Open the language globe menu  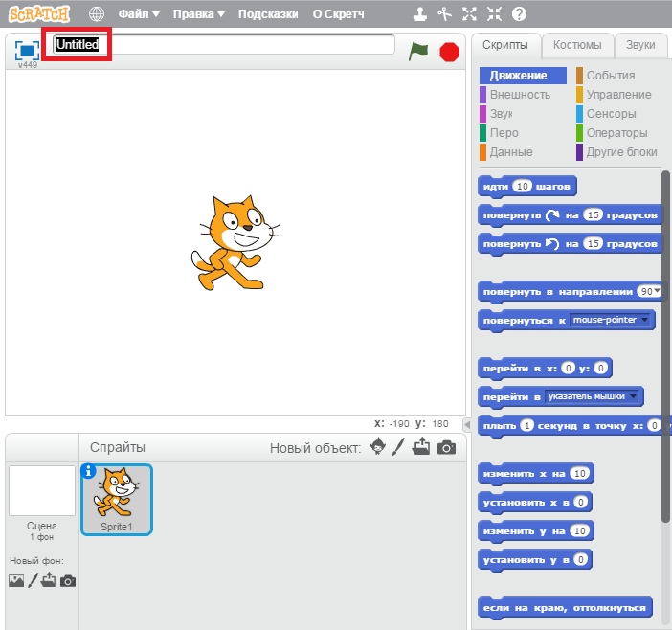pos(97,14)
